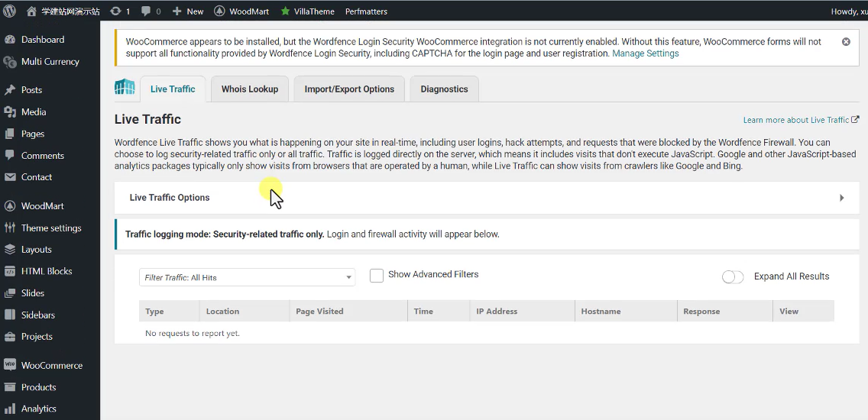Click the Products box icon

(x=9, y=387)
